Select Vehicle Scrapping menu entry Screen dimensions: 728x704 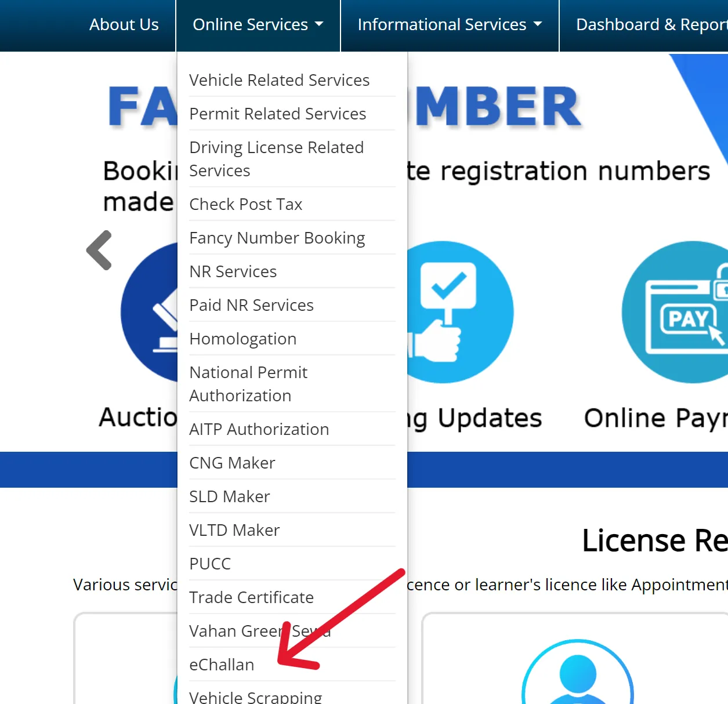(255, 696)
